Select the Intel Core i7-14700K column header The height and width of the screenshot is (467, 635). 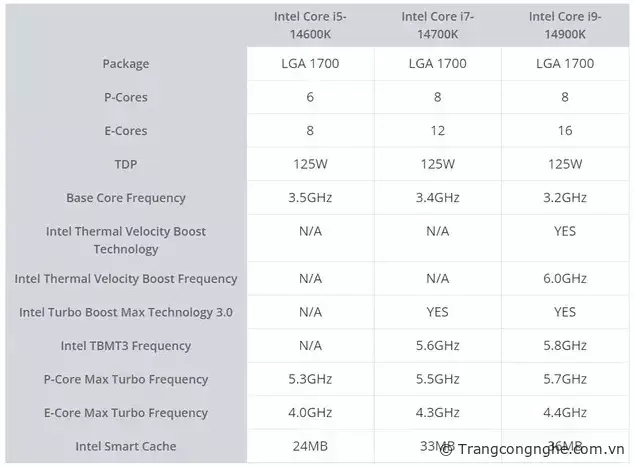437,24
